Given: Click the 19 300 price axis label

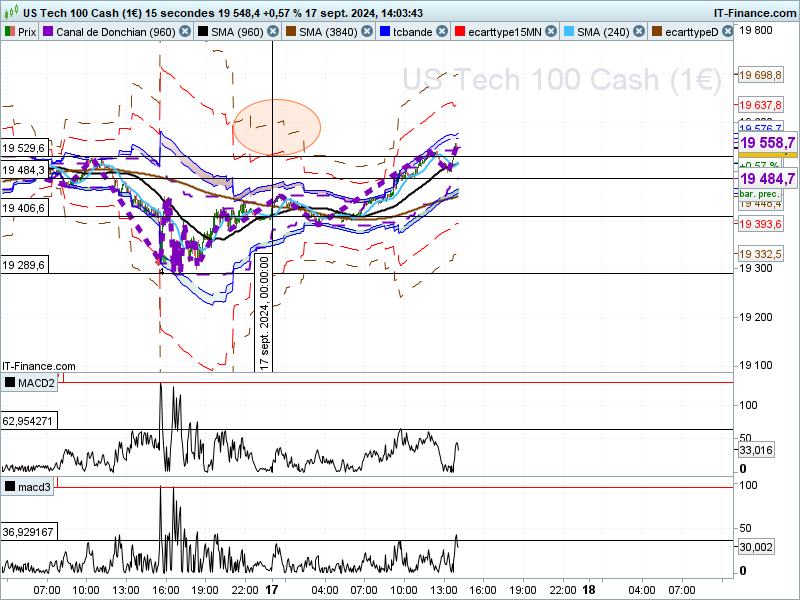Looking at the screenshot, I should [756, 268].
